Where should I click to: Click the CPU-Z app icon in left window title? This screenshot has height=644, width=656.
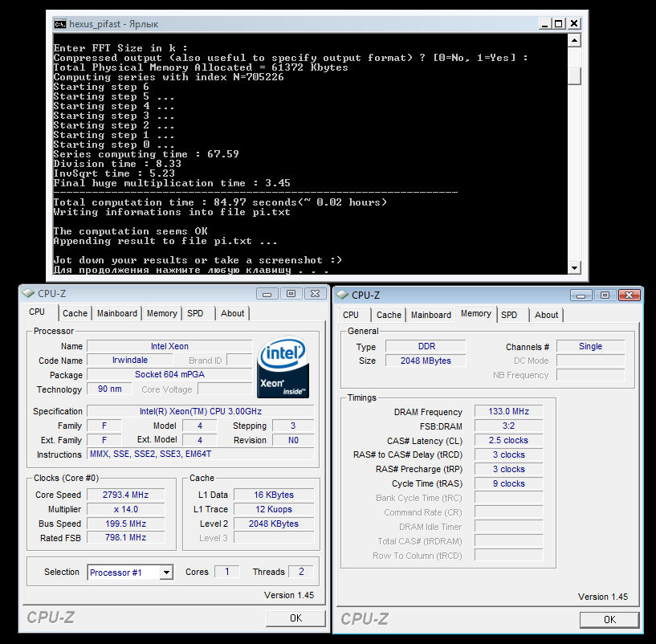click(28, 293)
